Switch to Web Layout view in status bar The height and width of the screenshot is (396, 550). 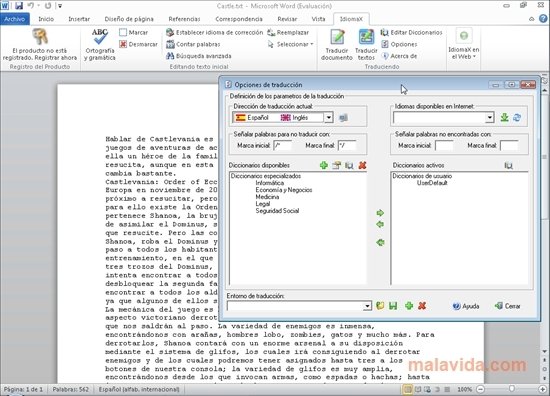coord(427,389)
